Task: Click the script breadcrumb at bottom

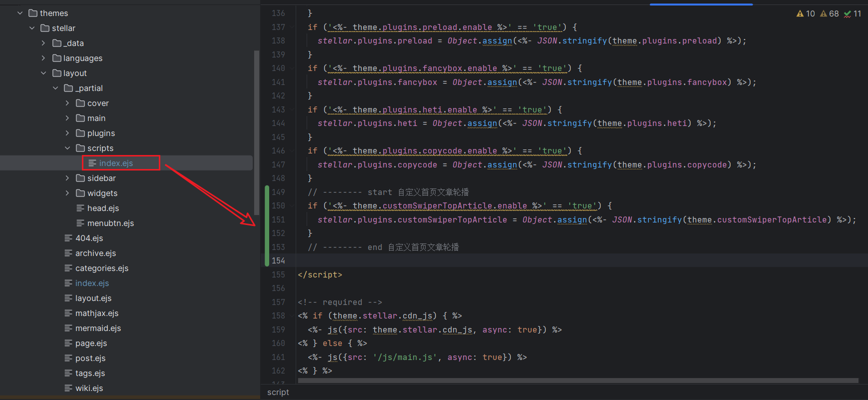Action: 278,392
